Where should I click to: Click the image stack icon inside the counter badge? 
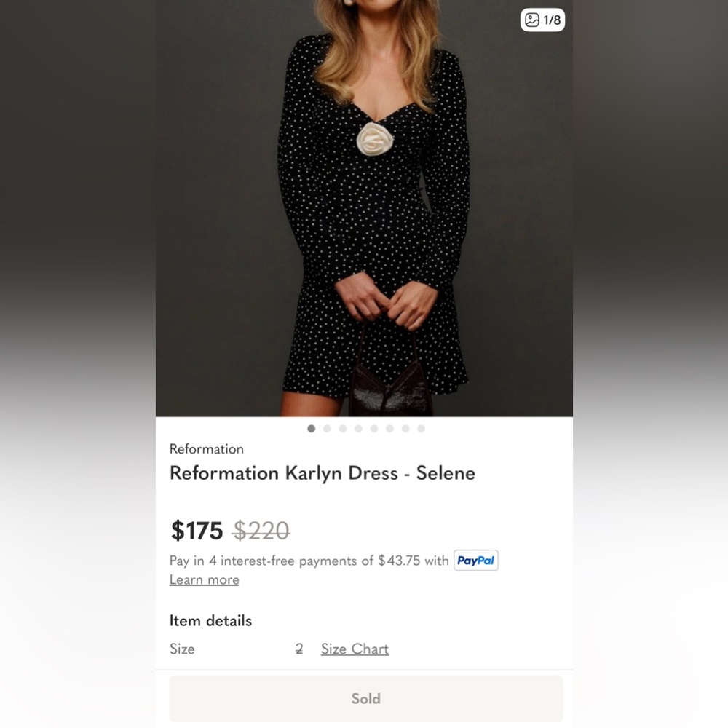pos(533,20)
